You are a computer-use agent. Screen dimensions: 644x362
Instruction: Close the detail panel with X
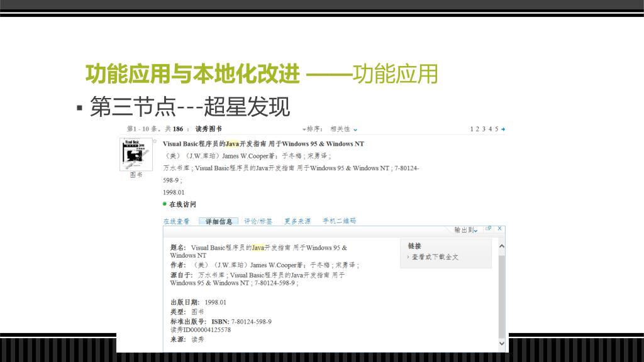[x=500, y=229]
